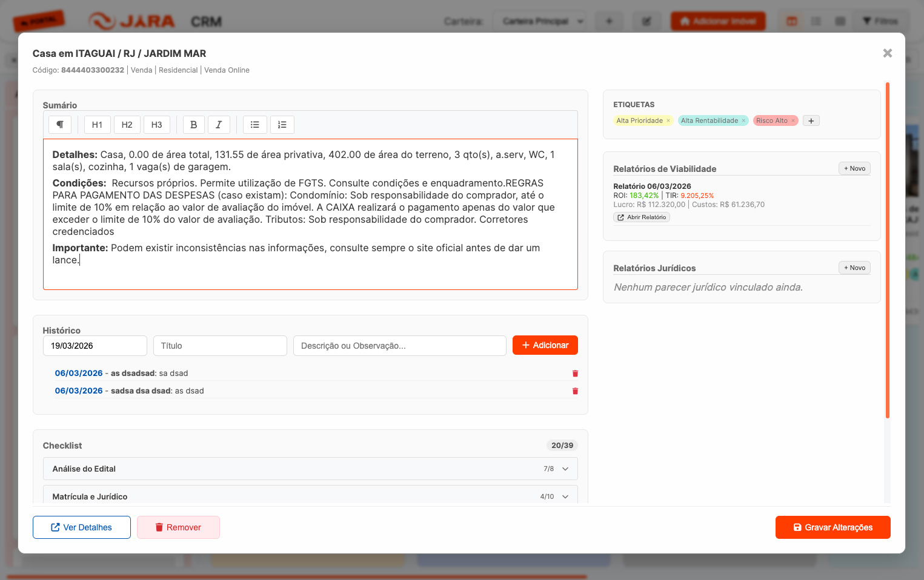
Task: Open Ver Detalhes for the property
Action: 82,527
